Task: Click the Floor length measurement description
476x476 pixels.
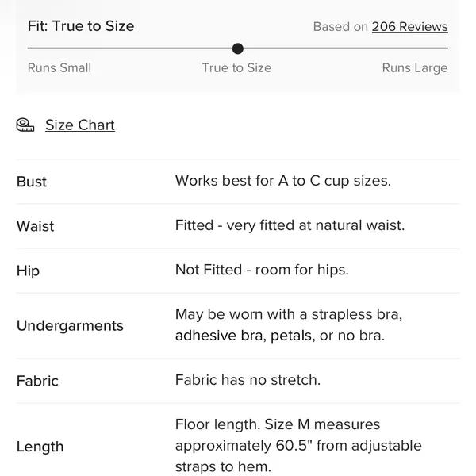Action: 298,445
